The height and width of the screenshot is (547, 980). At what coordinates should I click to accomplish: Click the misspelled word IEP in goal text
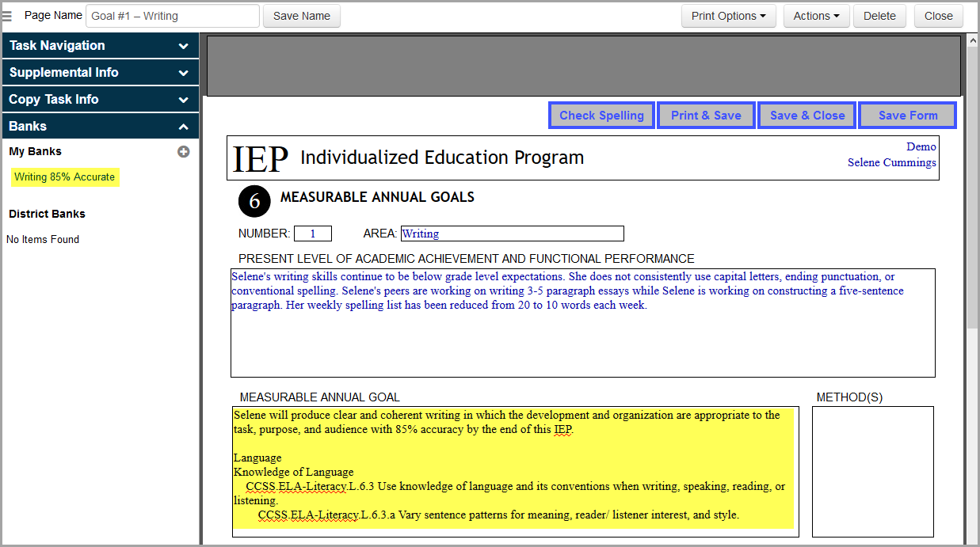pos(562,430)
